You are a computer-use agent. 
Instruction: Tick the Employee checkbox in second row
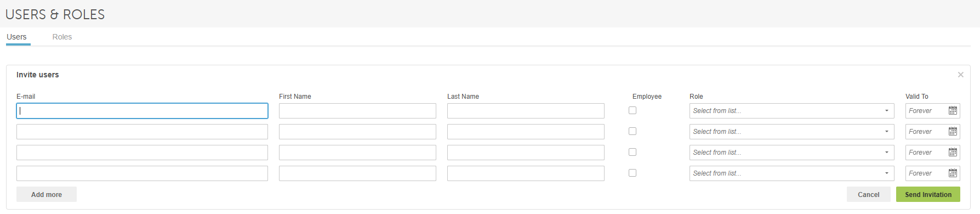pos(633,131)
